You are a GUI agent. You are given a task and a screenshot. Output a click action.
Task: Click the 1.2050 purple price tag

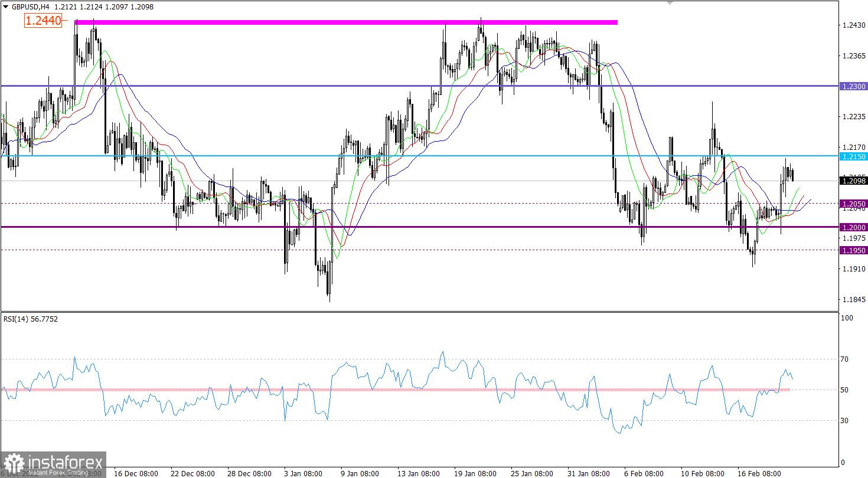click(x=853, y=204)
